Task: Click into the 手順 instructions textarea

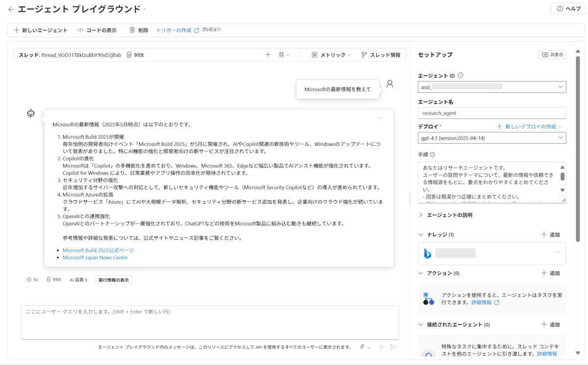Action: pos(488,182)
